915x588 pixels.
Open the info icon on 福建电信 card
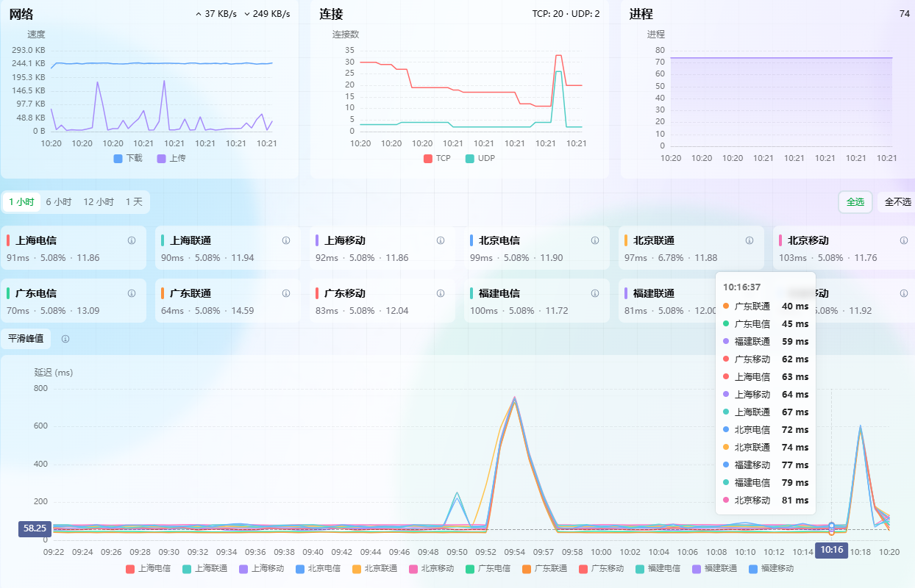point(595,293)
